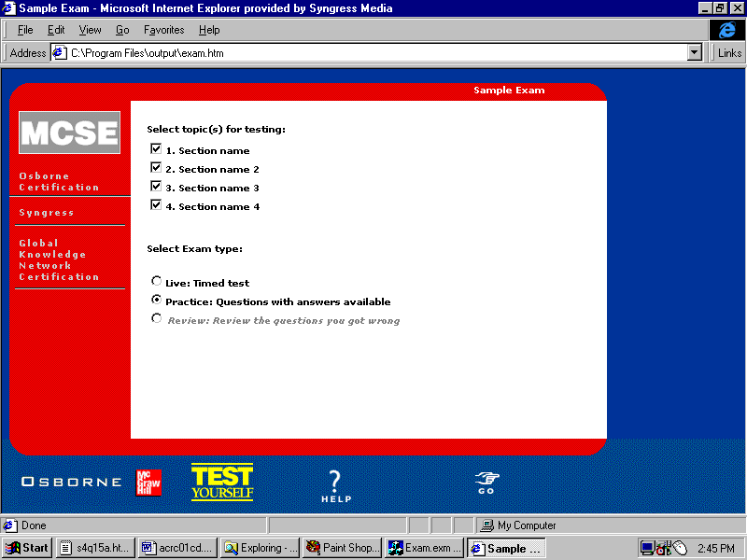Image resolution: width=747 pixels, height=560 pixels.
Task: Click the page icon in Address bar
Action: click(60, 53)
